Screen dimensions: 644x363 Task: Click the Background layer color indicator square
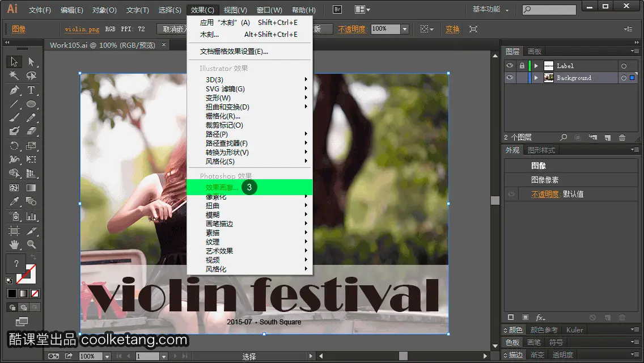(x=632, y=78)
